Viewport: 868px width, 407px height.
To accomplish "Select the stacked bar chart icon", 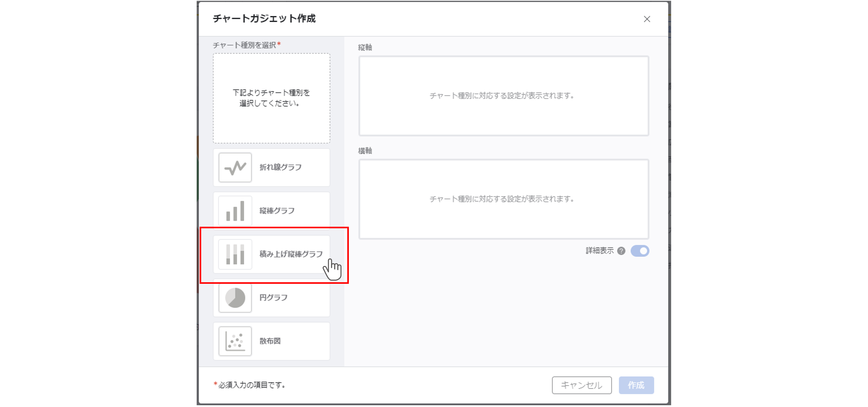I will pyautogui.click(x=235, y=254).
